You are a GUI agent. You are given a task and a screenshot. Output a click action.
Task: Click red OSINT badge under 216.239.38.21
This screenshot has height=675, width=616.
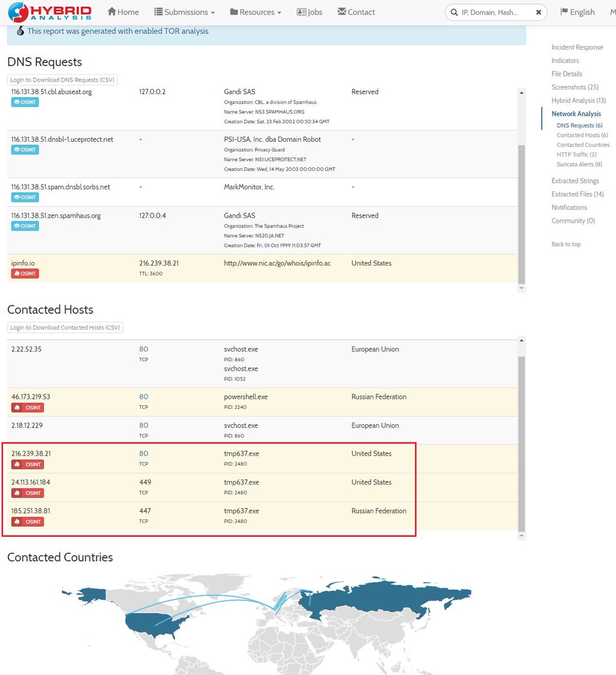[28, 464]
